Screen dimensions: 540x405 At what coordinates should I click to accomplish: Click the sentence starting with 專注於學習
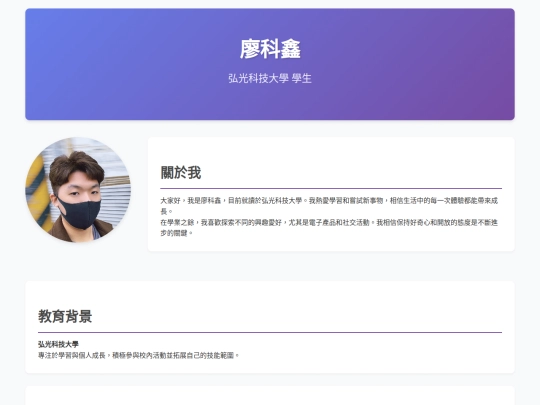click(138, 355)
